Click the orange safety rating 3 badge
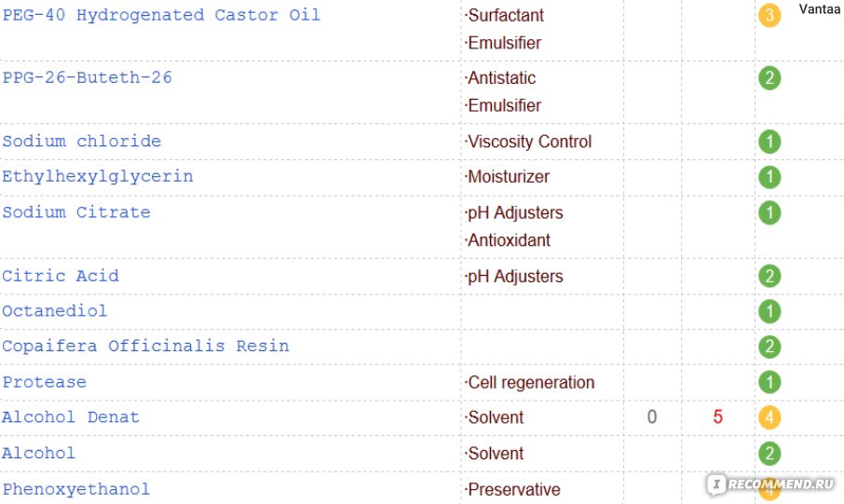 (769, 15)
